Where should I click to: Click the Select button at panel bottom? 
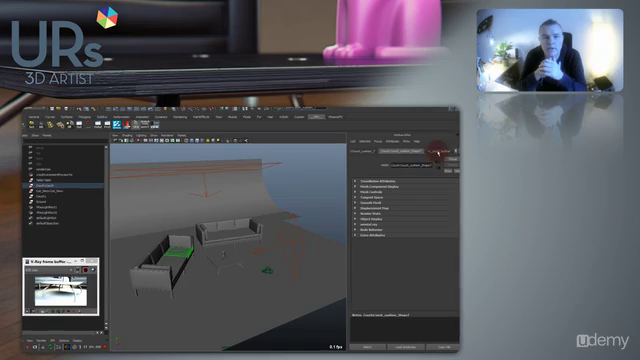(x=367, y=347)
